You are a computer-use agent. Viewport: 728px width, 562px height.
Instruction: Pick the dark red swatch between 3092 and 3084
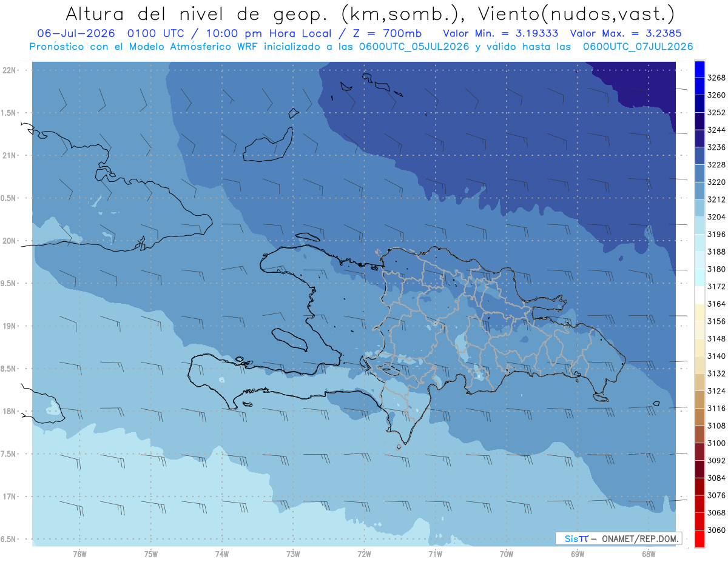coord(699,469)
